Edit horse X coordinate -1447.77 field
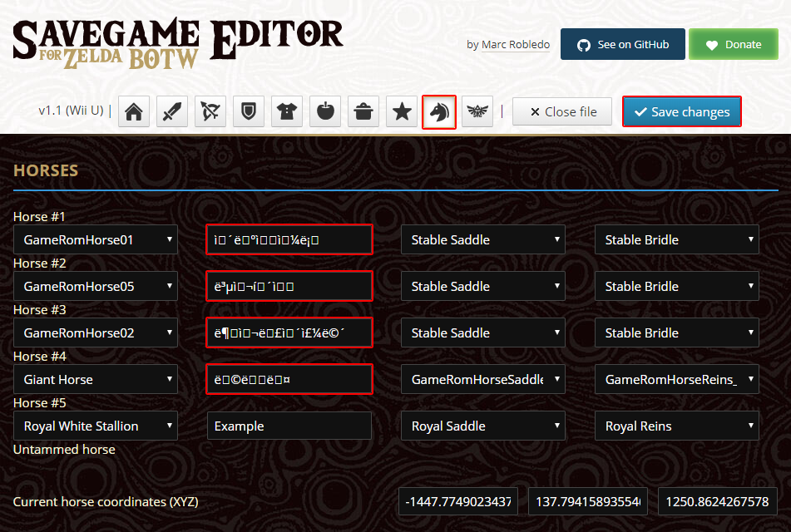The width and height of the screenshot is (791, 532). tap(458, 501)
